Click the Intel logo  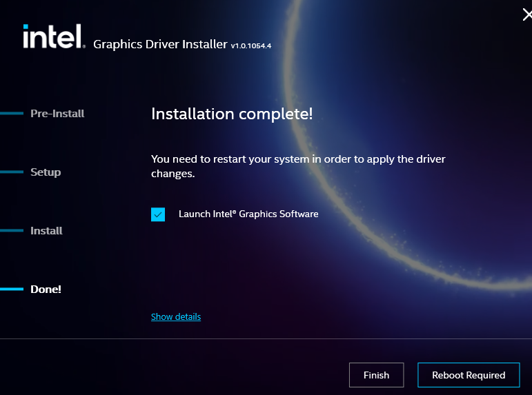point(54,37)
